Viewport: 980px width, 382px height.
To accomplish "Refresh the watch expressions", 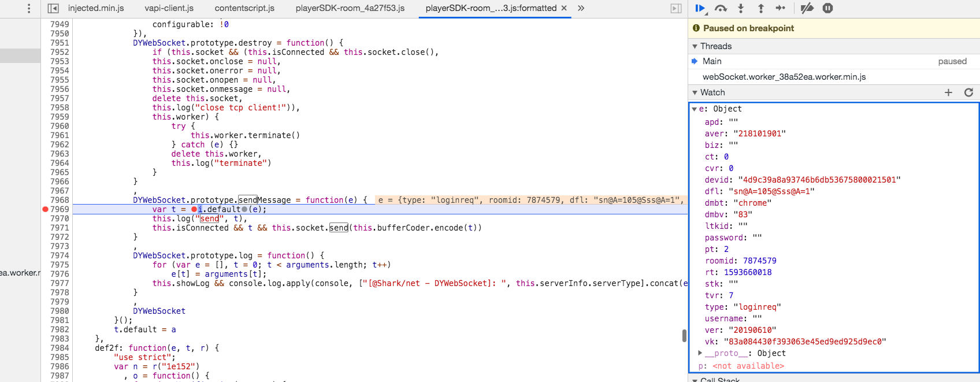I will pos(969,92).
